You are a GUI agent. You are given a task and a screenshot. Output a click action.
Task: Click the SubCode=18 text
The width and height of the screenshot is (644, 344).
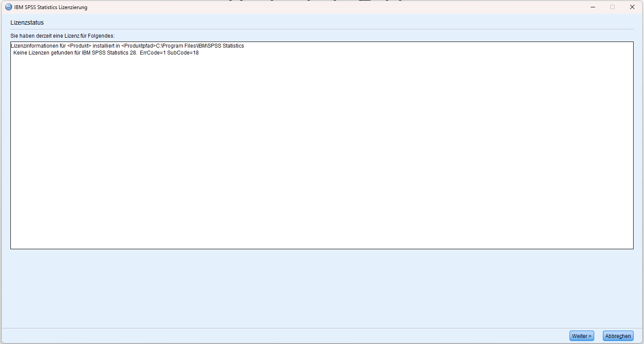click(x=183, y=53)
